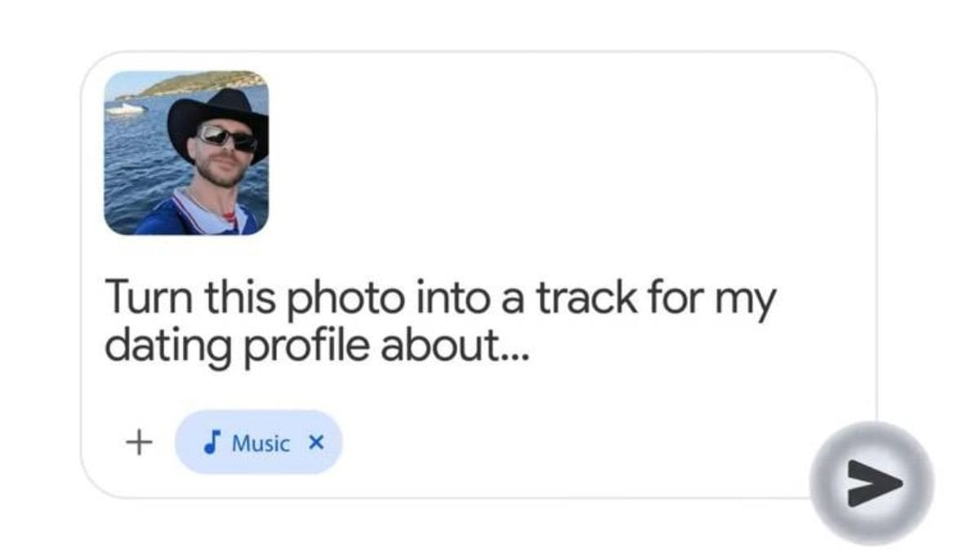
Task: Click the plus icon to add attachment
Action: (140, 442)
